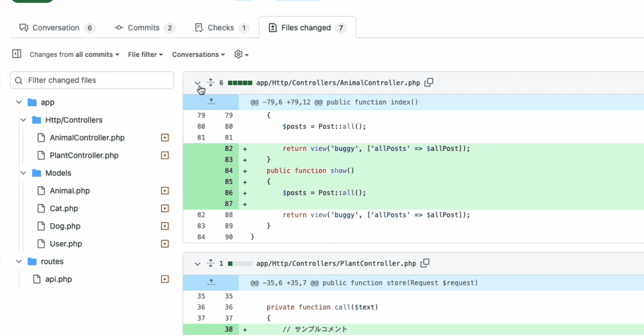Image resolution: width=644 pixels, height=336 pixels.
Task: Click added line number 82 in diff
Action: coord(229,149)
